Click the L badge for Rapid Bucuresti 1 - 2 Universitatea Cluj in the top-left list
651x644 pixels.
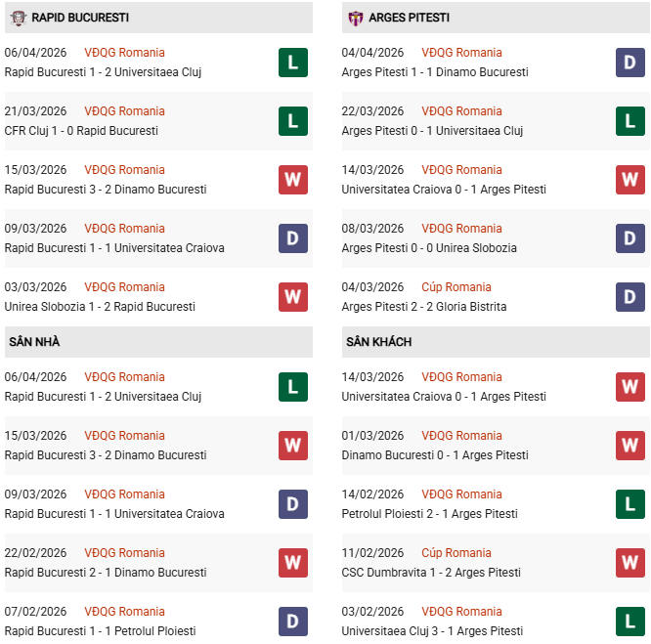293,63
